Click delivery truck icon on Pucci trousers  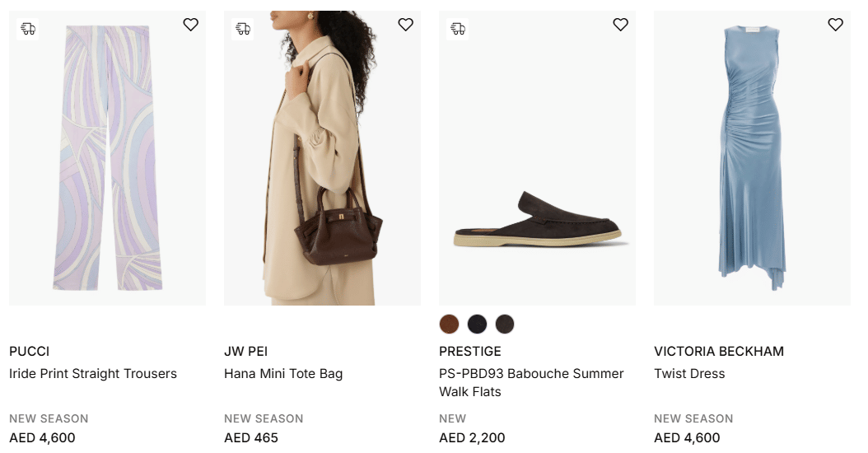28,29
